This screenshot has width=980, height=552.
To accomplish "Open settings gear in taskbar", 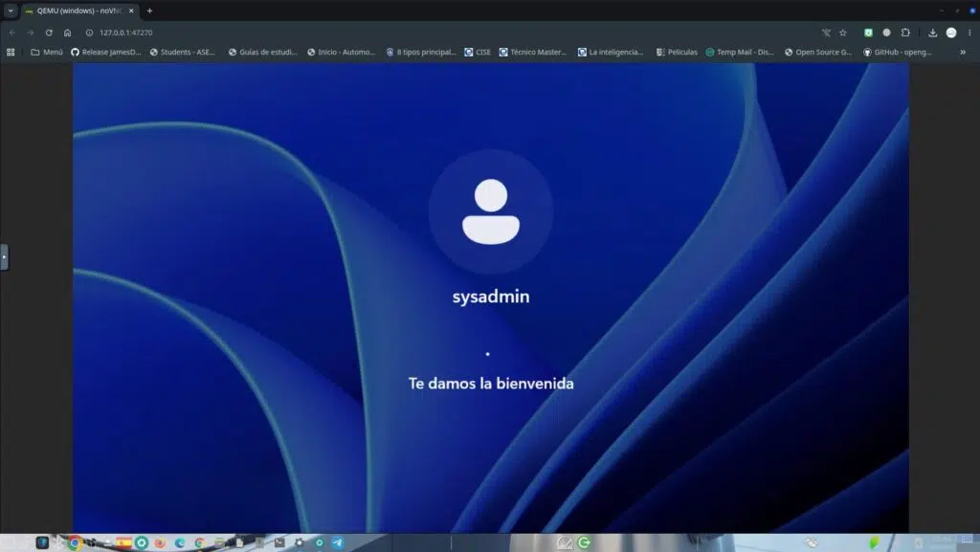I will (299, 542).
